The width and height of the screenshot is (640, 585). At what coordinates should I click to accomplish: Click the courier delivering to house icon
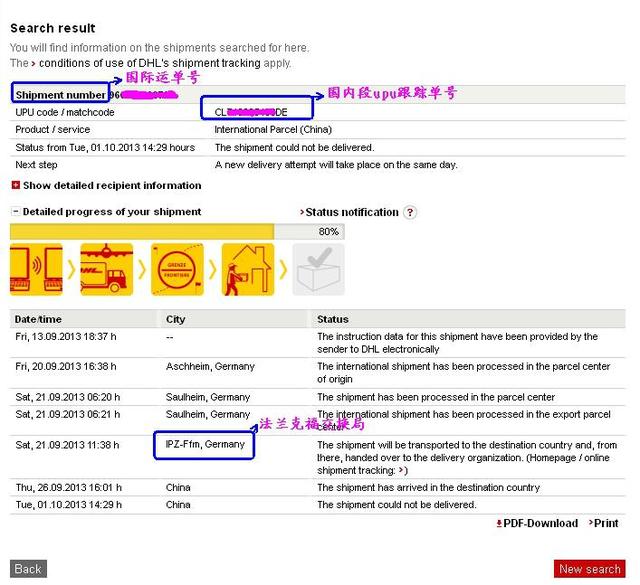click(x=248, y=269)
